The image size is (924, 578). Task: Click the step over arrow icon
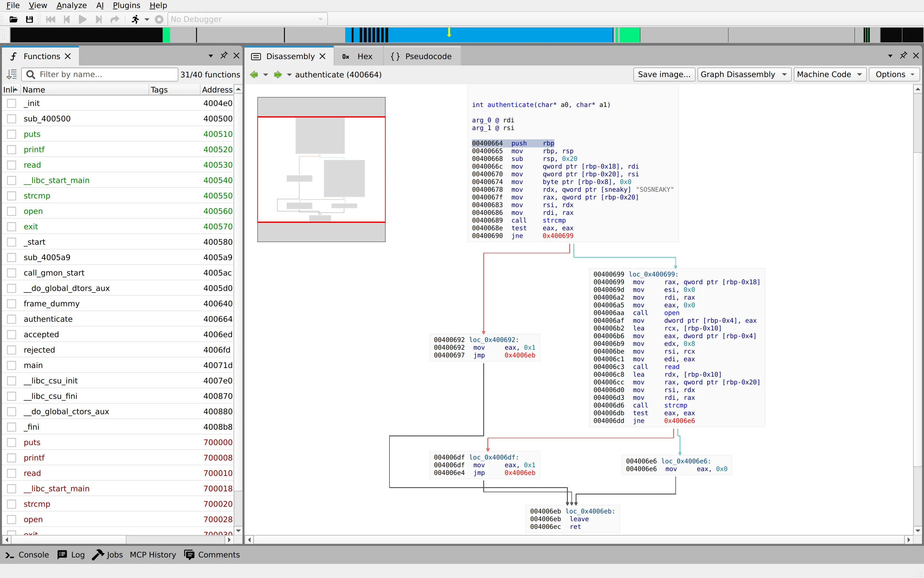pos(115,19)
